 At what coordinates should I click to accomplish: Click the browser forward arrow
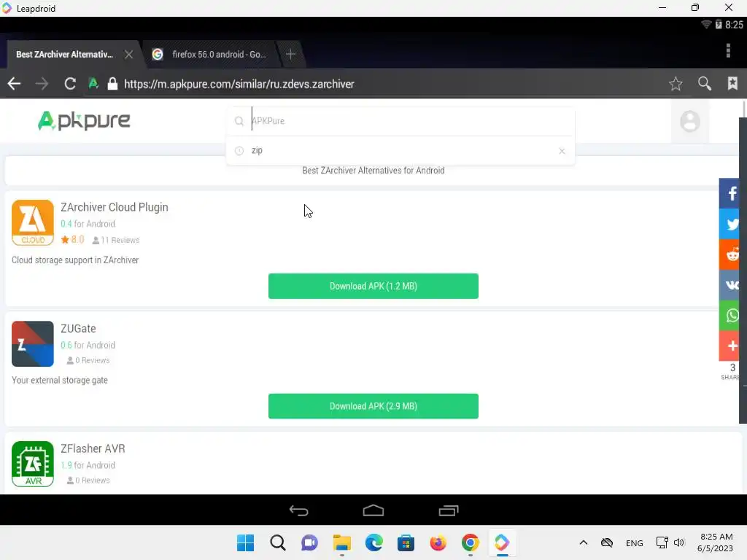(42, 84)
